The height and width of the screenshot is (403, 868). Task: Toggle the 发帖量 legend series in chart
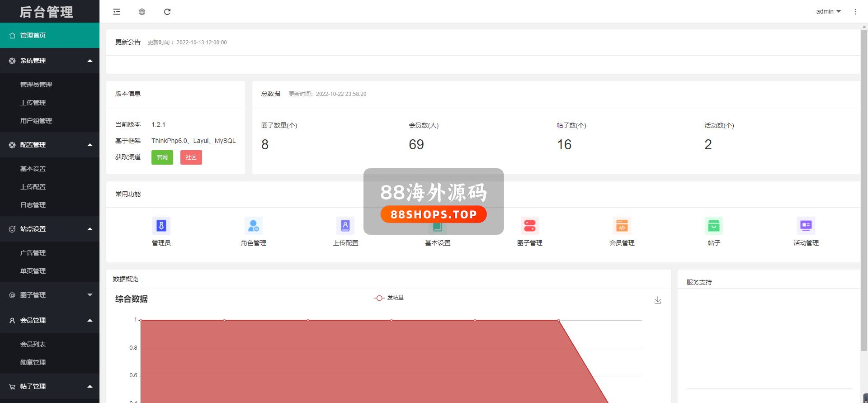389,298
